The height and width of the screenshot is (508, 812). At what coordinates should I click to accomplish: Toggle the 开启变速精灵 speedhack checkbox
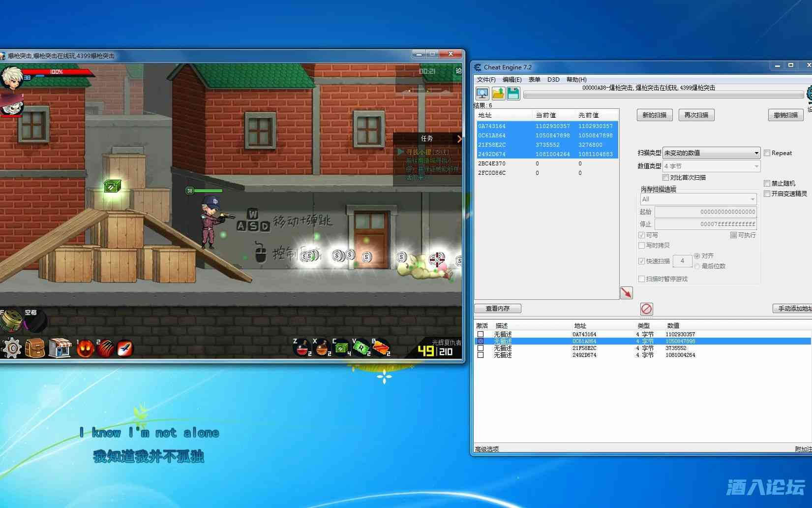(x=767, y=194)
